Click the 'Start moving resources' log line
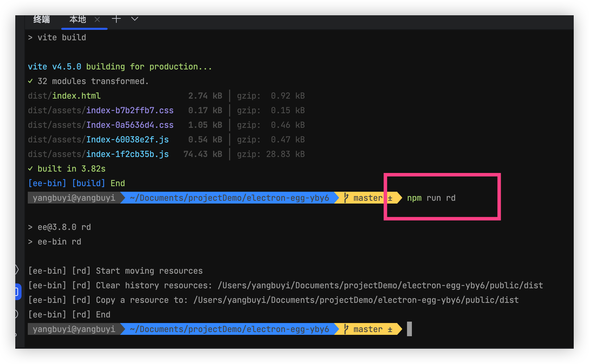Image resolution: width=589 pixels, height=364 pixels. 115,271
